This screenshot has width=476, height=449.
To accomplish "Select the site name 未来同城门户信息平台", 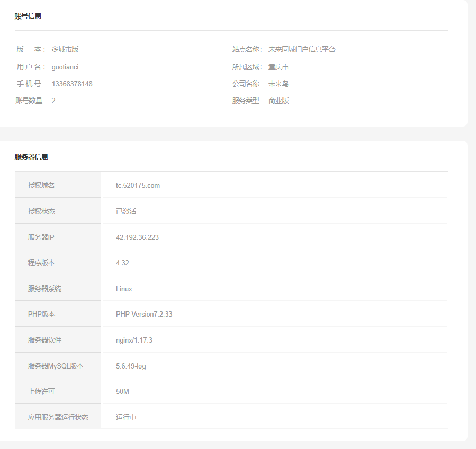I will pyautogui.click(x=302, y=49).
